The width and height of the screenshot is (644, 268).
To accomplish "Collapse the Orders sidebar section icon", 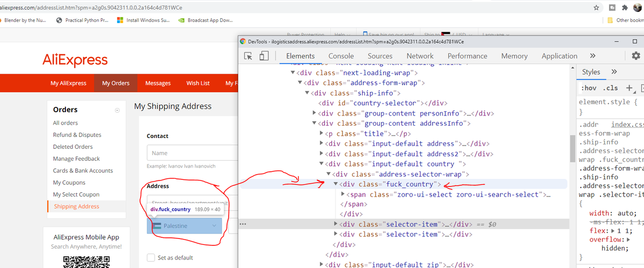I will [117, 110].
